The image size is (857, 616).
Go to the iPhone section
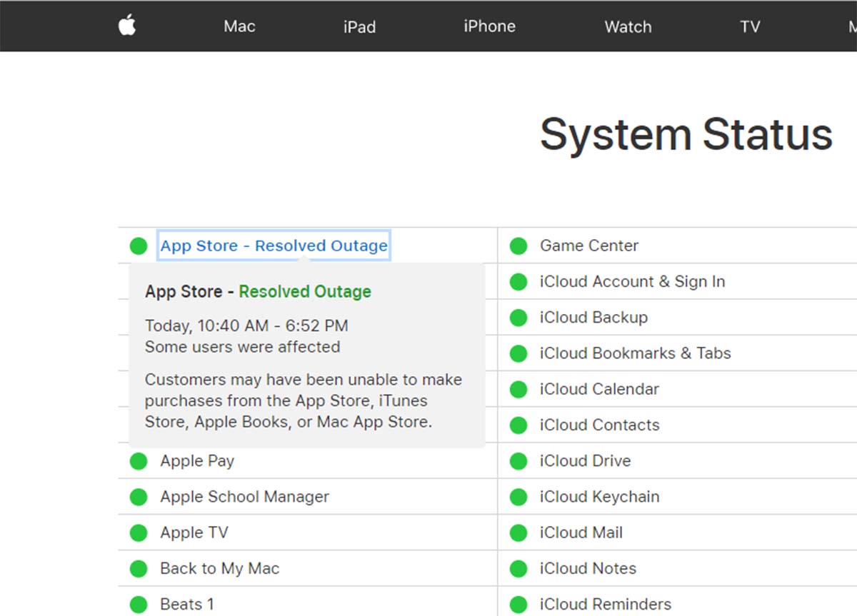pyautogui.click(x=489, y=26)
